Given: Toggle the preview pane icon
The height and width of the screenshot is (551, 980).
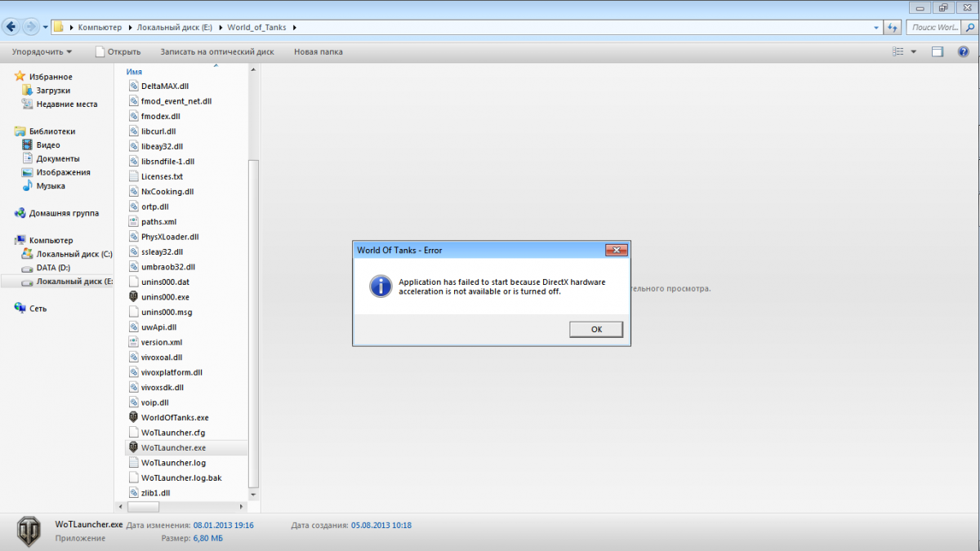Looking at the screenshot, I should [938, 51].
